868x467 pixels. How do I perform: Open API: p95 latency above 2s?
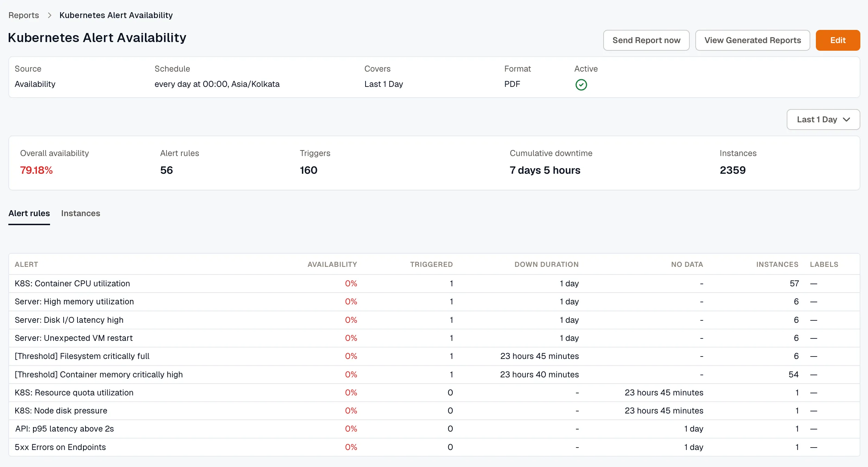[434, 429]
